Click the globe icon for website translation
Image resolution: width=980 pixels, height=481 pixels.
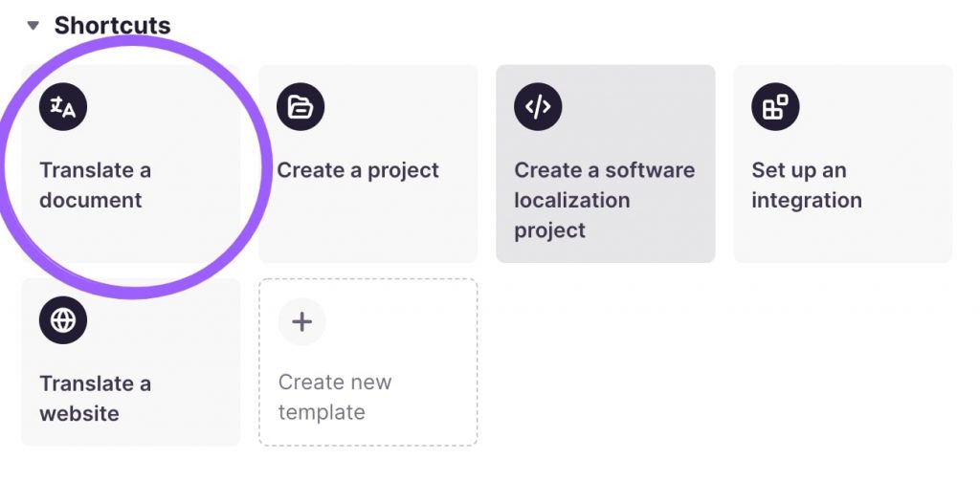click(x=63, y=320)
